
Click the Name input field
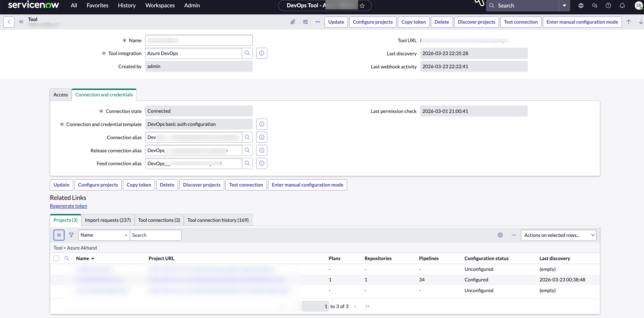click(x=199, y=40)
